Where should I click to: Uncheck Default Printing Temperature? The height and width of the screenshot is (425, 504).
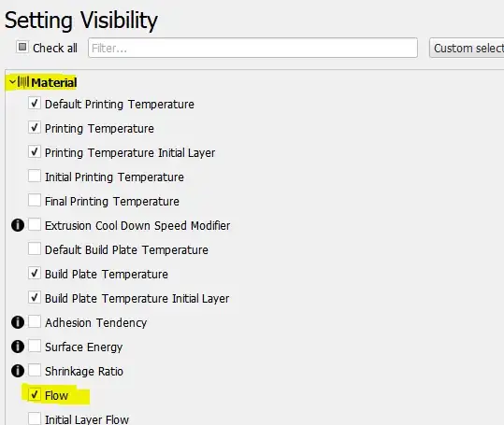click(35, 104)
